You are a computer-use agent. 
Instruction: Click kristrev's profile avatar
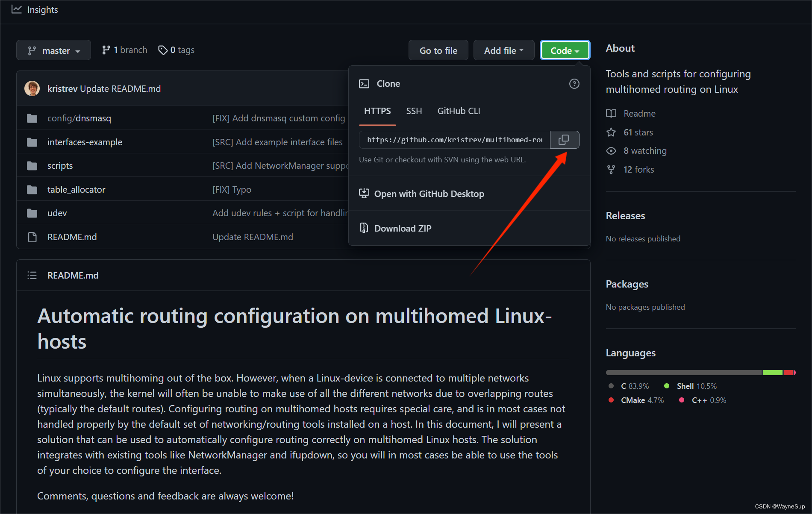(x=32, y=88)
